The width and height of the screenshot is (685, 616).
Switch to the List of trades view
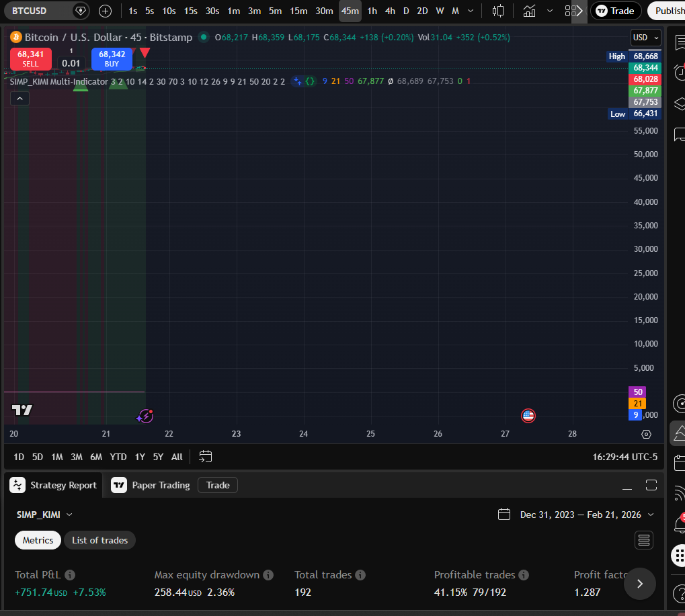tap(99, 539)
